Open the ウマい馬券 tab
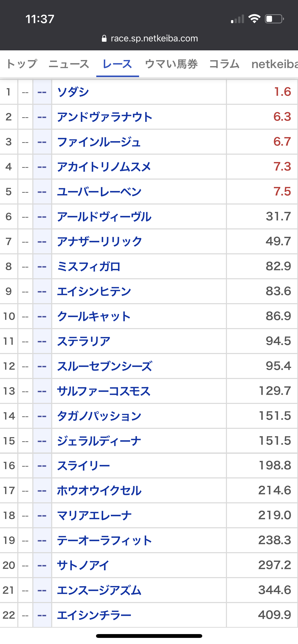298x644 pixels. [x=171, y=64]
